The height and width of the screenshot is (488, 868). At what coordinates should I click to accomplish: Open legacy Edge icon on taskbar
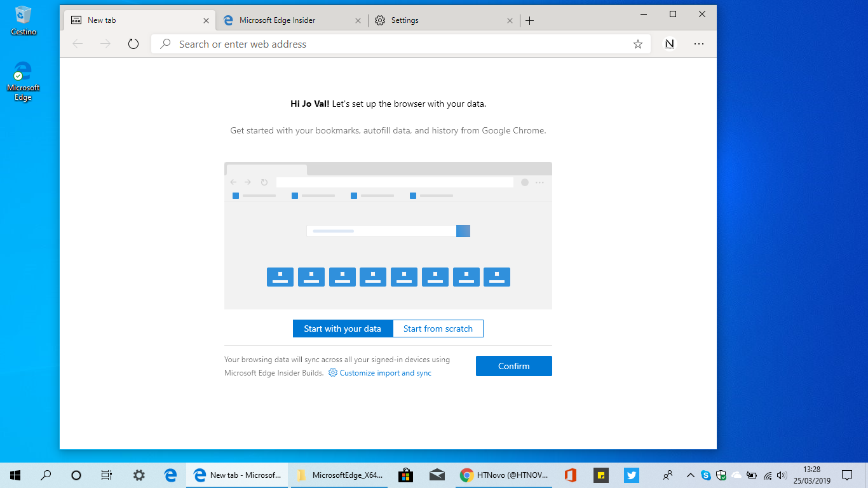click(x=170, y=475)
